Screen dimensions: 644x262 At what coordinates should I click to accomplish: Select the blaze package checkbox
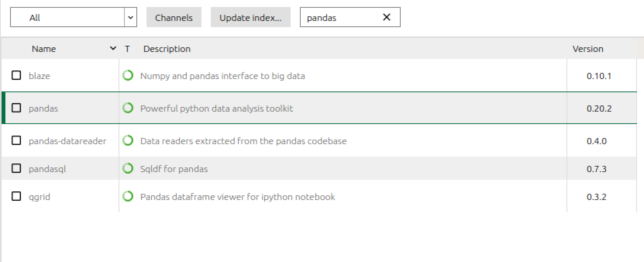pos(16,76)
